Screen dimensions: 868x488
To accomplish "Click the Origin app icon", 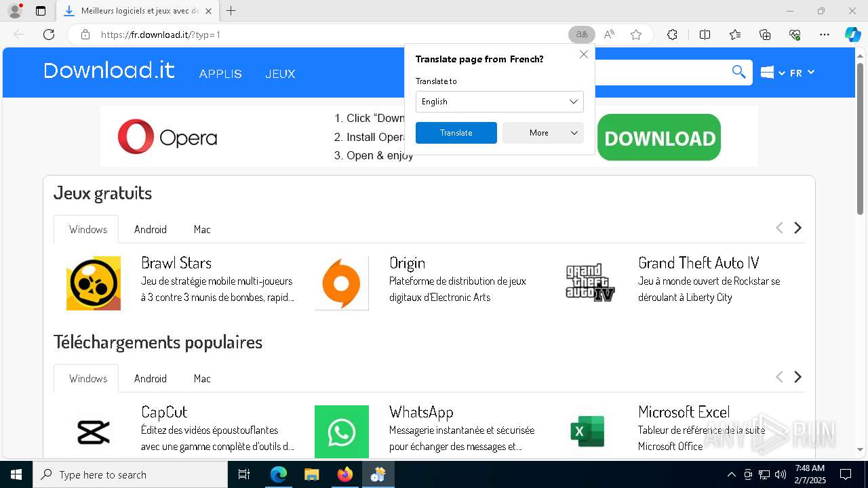I will [342, 283].
